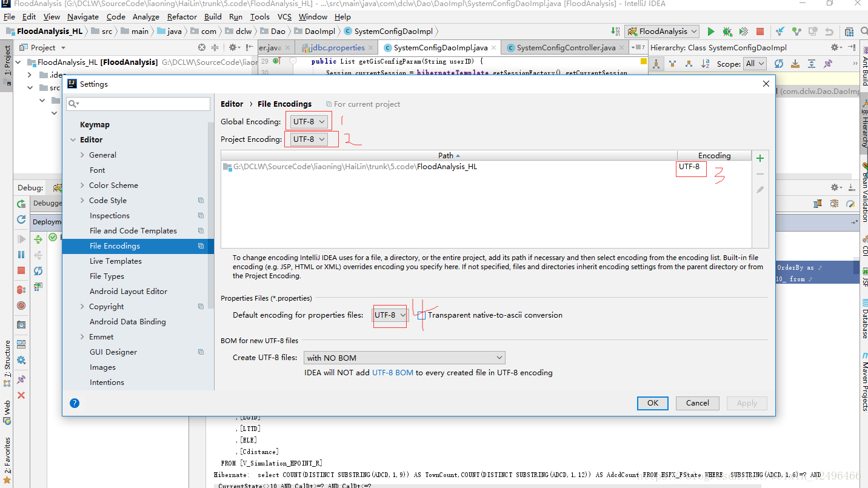Stop the process in Debug panel

click(x=21, y=271)
